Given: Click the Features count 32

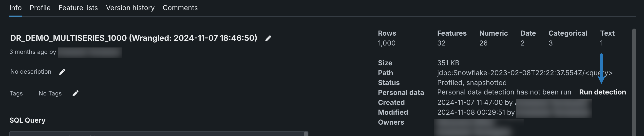Looking at the screenshot, I should [x=441, y=43].
